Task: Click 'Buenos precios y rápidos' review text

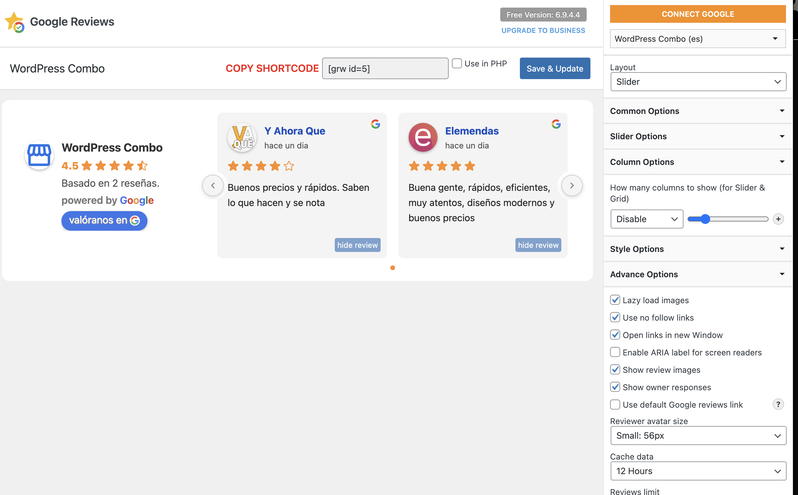Action: [x=298, y=195]
